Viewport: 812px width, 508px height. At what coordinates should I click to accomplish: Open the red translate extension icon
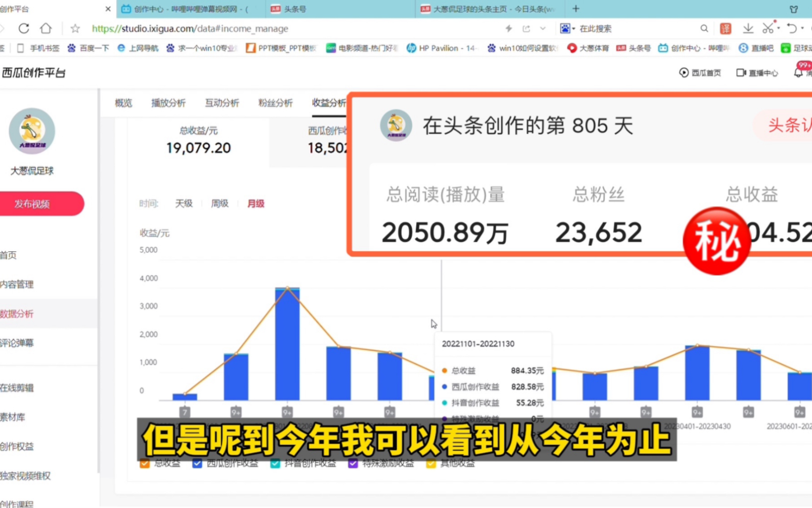[725, 28]
